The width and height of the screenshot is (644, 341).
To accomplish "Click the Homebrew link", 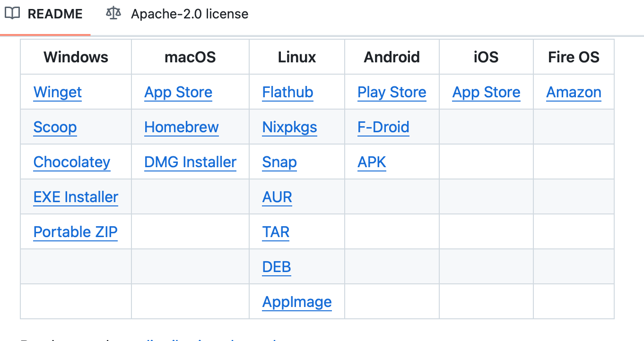I will (182, 127).
